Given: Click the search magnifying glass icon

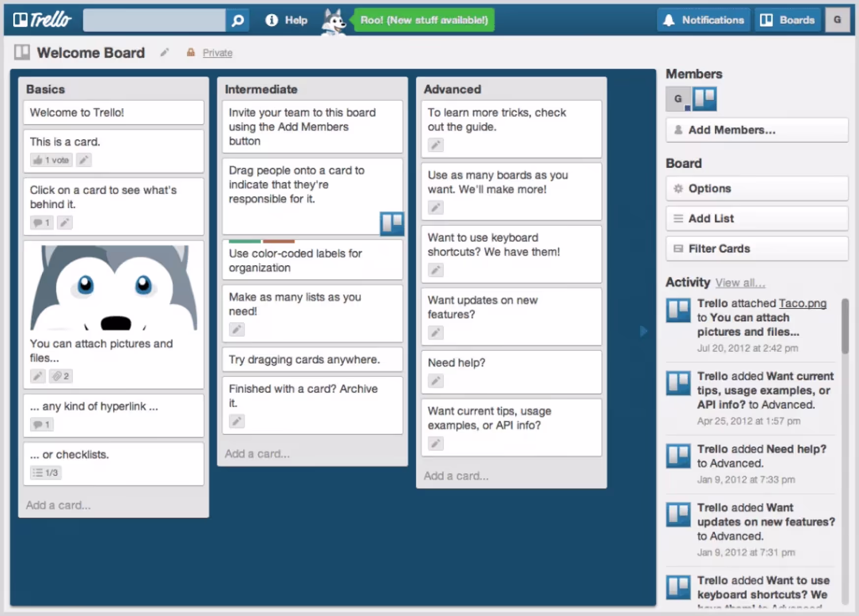Looking at the screenshot, I should point(238,20).
